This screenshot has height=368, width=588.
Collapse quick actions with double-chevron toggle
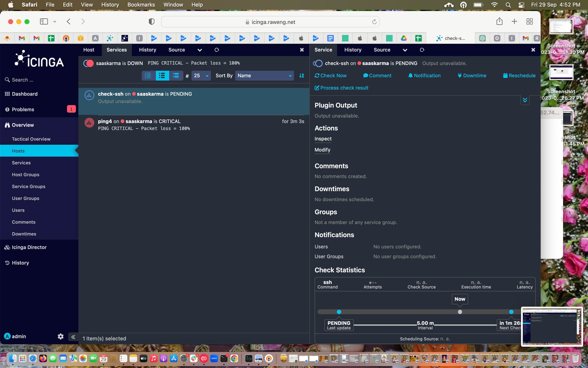[525, 100]
